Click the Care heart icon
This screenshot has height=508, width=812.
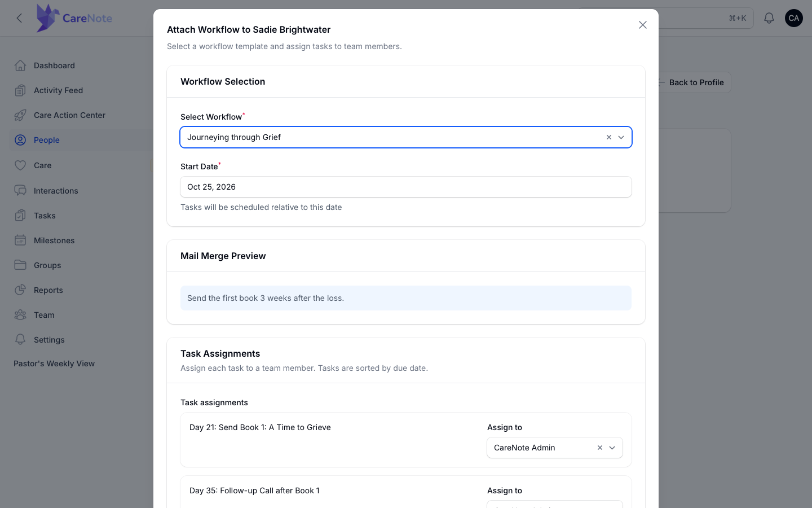coord(20,165)
